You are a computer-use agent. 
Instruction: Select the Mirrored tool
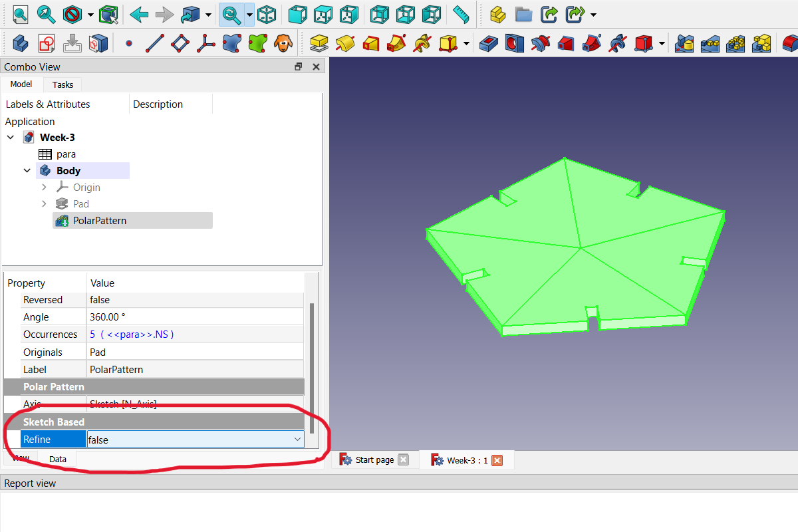[x=684, y=44]
